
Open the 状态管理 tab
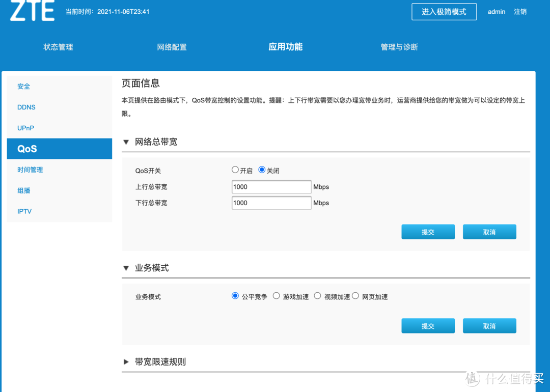58,47
